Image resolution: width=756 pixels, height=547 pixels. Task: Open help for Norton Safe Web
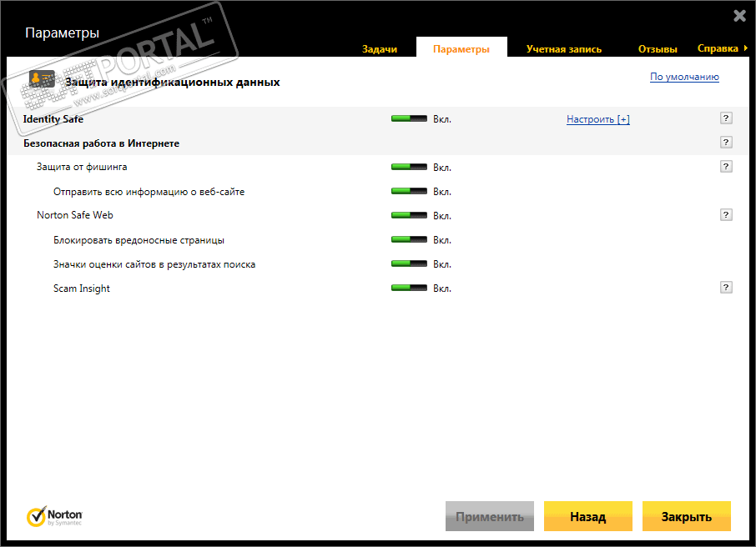[x=726, y=214]
